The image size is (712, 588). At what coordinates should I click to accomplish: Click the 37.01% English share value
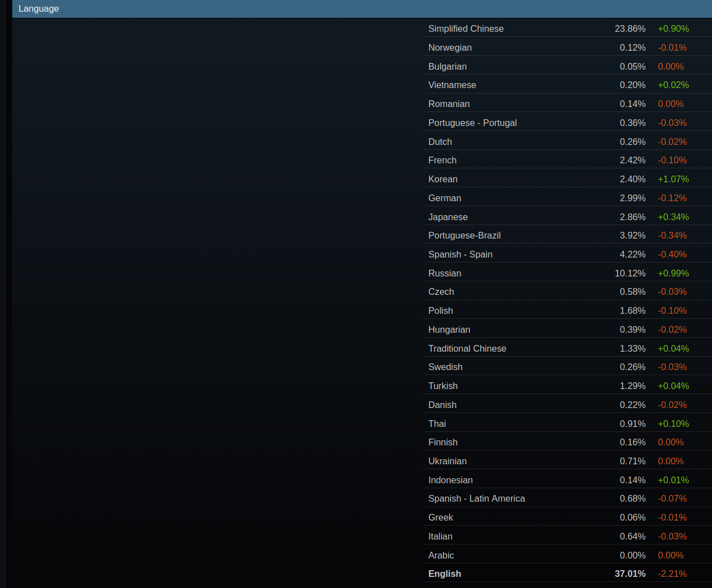point(630,574)
